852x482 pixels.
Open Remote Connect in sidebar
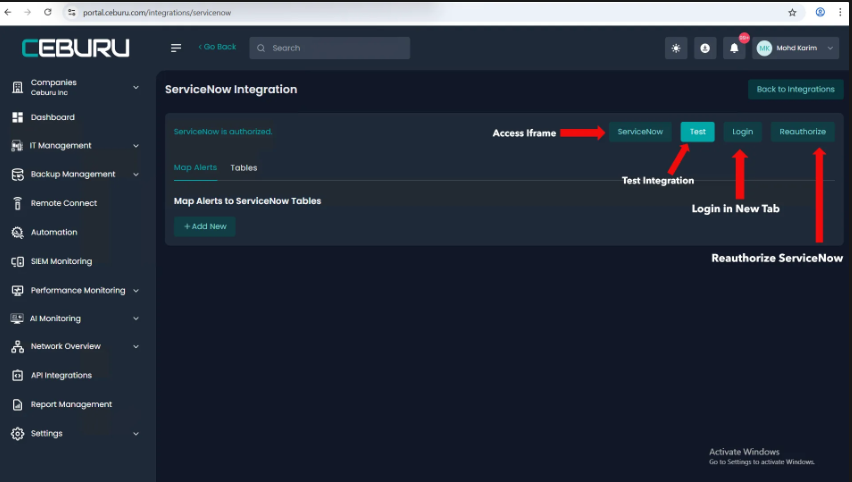pyautogui.click(x=64, y=203)
